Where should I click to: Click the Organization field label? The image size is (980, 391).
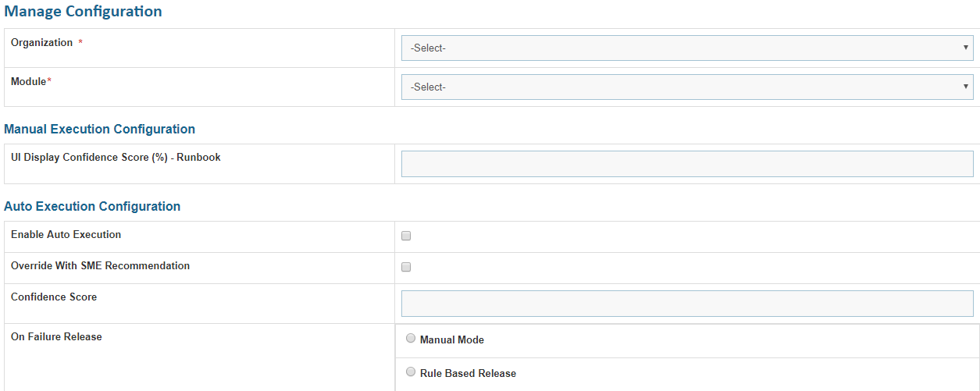click(x=41, y=43)
